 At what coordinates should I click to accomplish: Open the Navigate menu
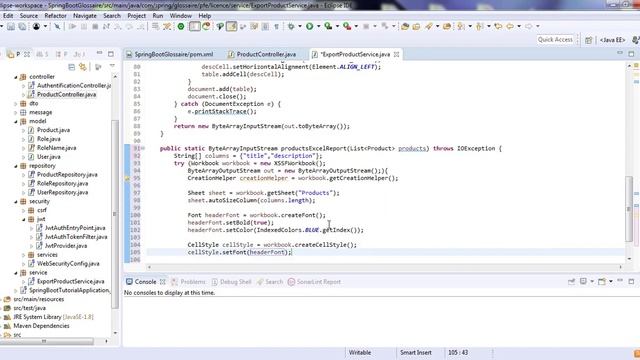click(x=85, y=16)
